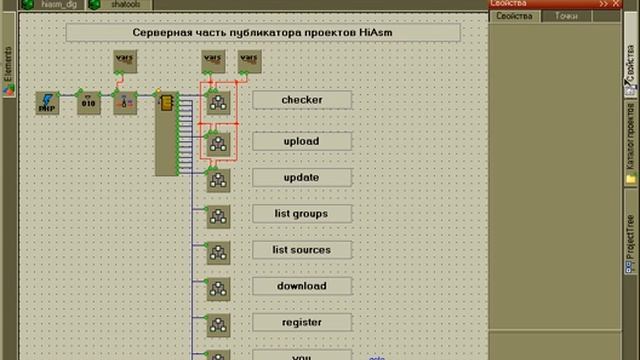The width and height of the screenshot is (640, 360).
Task: Select the middle vars element
Action: point(213,62)
